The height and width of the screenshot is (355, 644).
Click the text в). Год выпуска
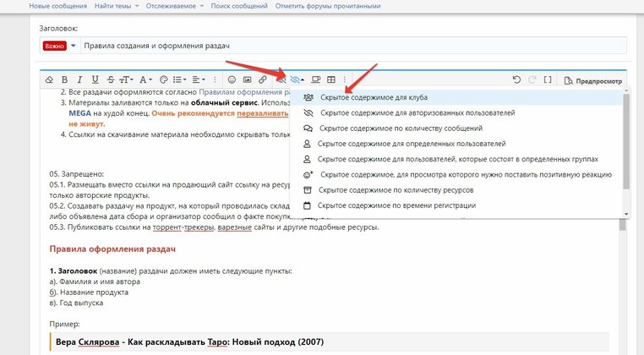(76, 303)
